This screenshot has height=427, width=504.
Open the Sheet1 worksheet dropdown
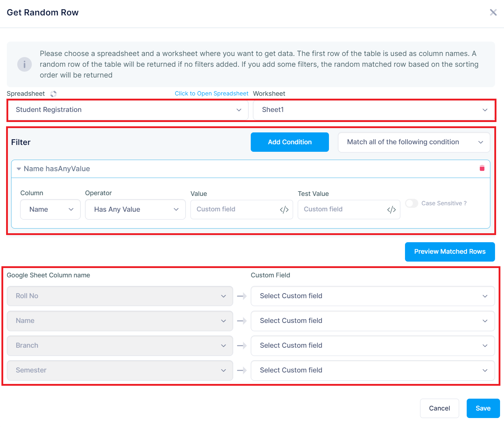point(373,110)
